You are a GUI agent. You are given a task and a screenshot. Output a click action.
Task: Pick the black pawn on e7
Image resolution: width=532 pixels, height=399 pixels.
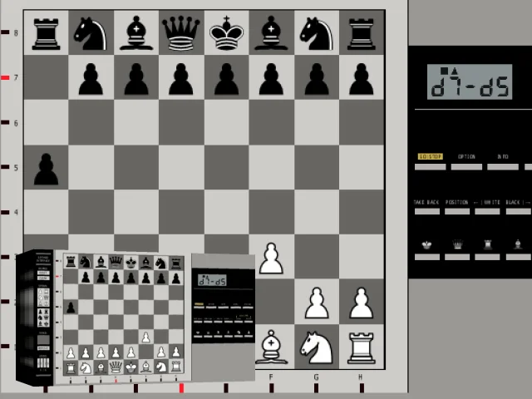(x=226, y=79)
